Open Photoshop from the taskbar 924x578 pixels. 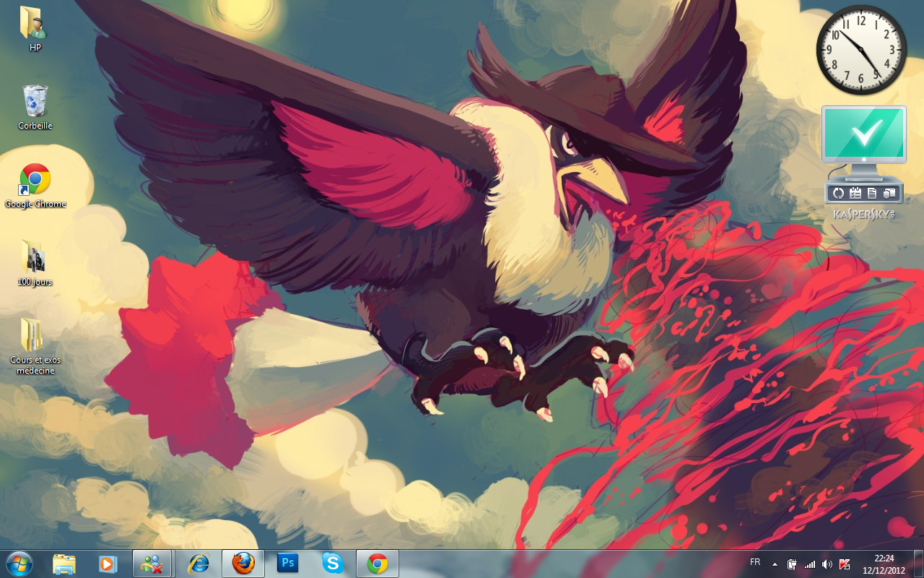tap(287, 564)
